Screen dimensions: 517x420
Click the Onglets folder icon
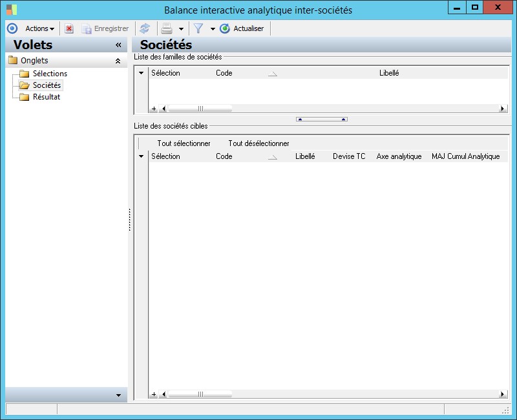(13, 60)
